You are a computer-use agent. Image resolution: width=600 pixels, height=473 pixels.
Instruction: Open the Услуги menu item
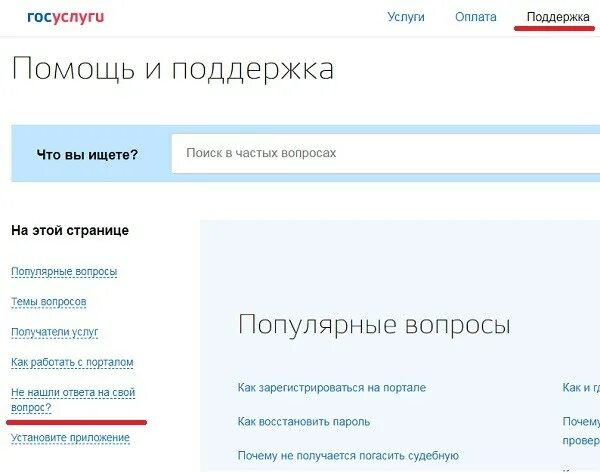click(x=406, y=17)
